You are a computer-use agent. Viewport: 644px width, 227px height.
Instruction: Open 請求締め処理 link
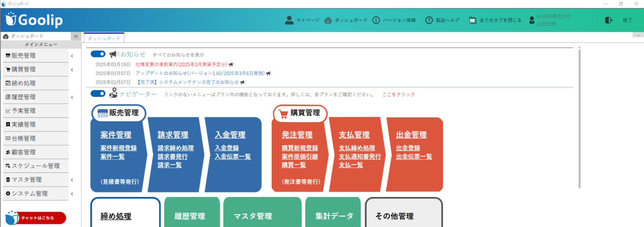[176, 148]
